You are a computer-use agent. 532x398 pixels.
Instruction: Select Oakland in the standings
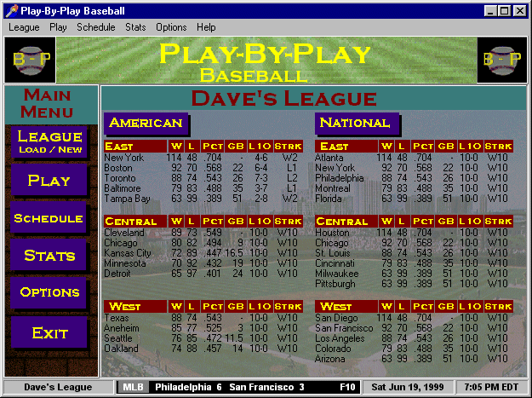coord(121,349)
